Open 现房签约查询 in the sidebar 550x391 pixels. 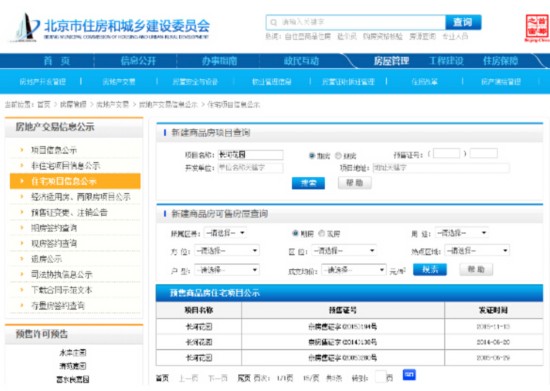pos(54,243)
